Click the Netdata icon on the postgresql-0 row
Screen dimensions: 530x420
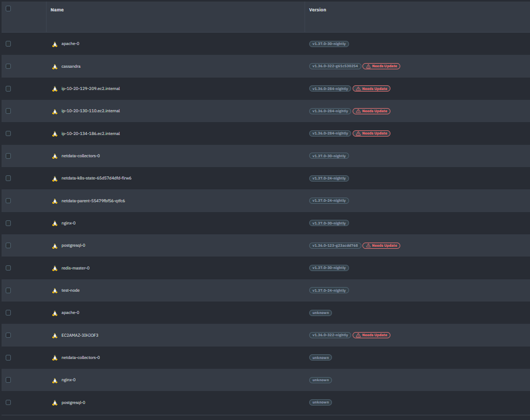pos(54,246)
